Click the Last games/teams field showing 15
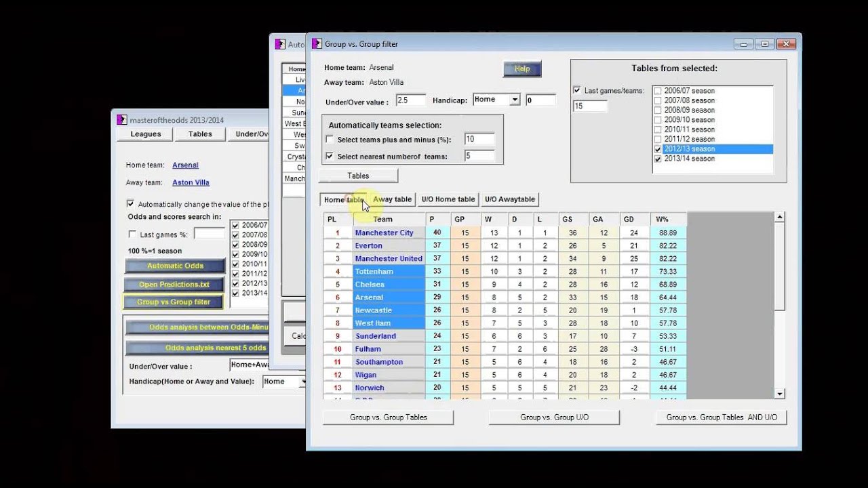868x488 pixels. coord(590,106)
